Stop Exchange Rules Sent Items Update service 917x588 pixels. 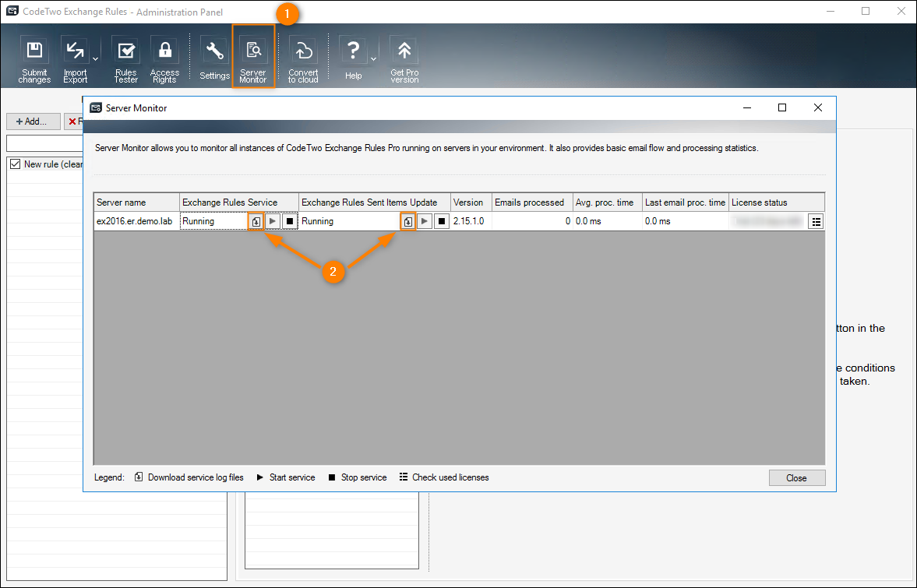(x=442, y=221)
